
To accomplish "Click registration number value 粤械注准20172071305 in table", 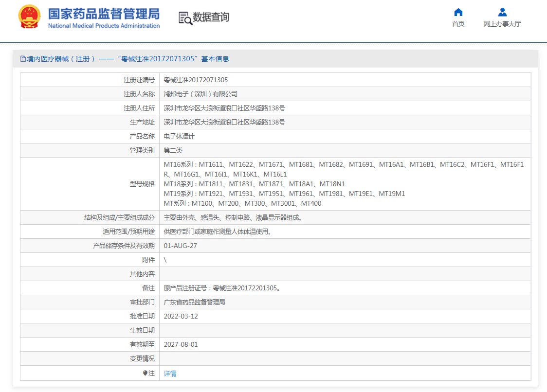I will coord(196,80).
